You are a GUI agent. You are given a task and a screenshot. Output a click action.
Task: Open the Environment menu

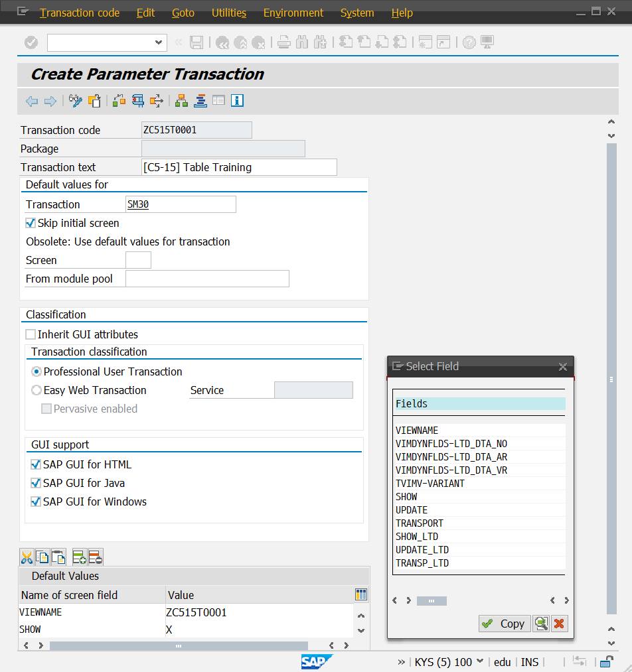point(293,13)
